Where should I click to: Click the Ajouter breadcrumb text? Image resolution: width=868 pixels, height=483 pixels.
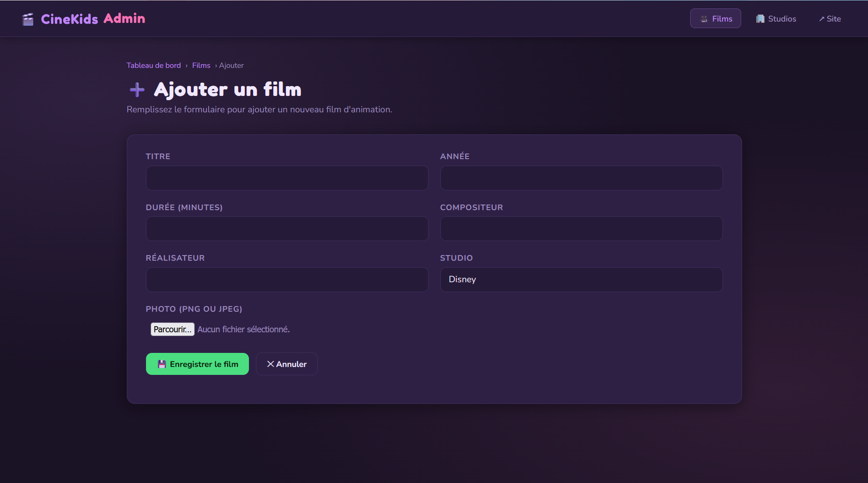(x=231, y=66)
